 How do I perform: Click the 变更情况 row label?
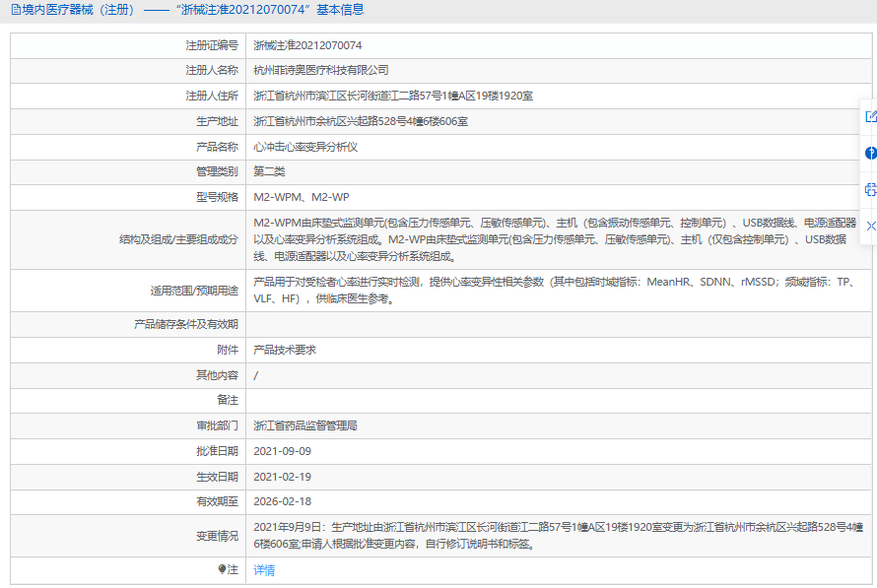[x=217, y=536]
